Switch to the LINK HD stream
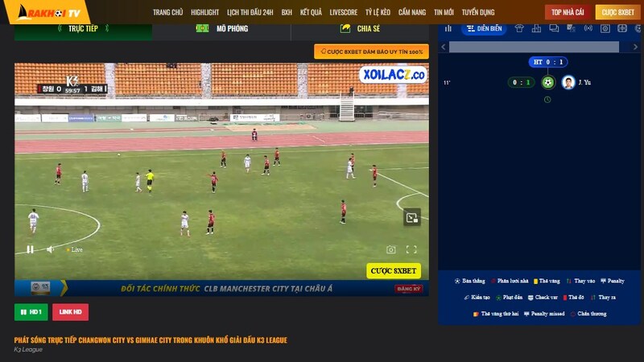This screenshot has height=362, width=644. (x=70, y=312)
